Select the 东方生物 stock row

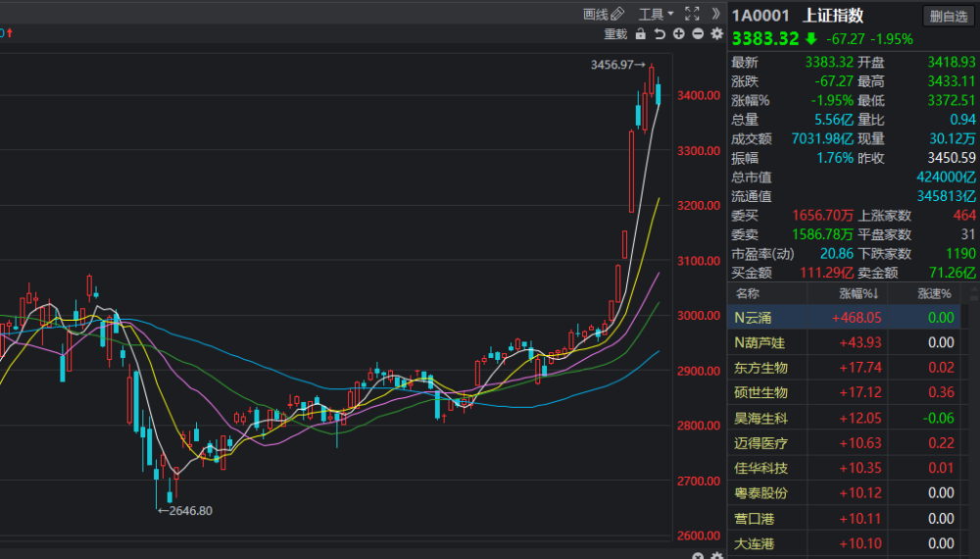845,368
